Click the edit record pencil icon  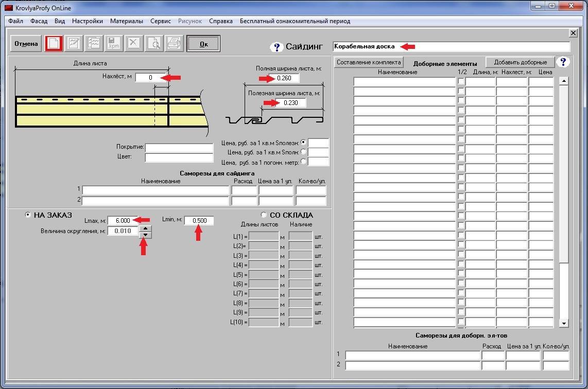74,43
